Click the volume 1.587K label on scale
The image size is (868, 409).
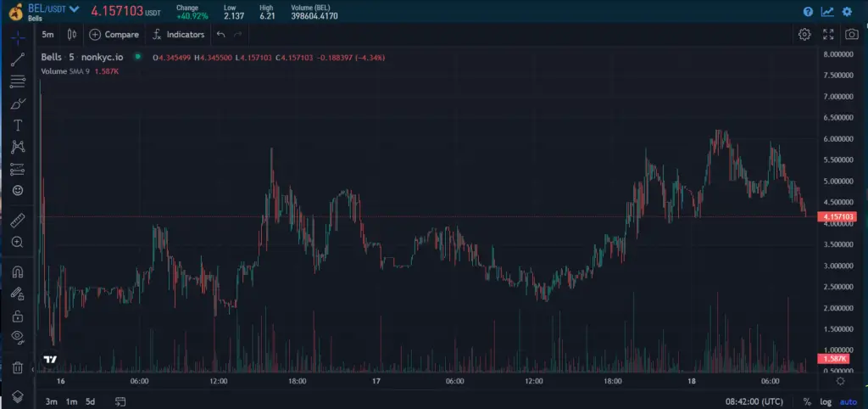[x=832, y=359]
